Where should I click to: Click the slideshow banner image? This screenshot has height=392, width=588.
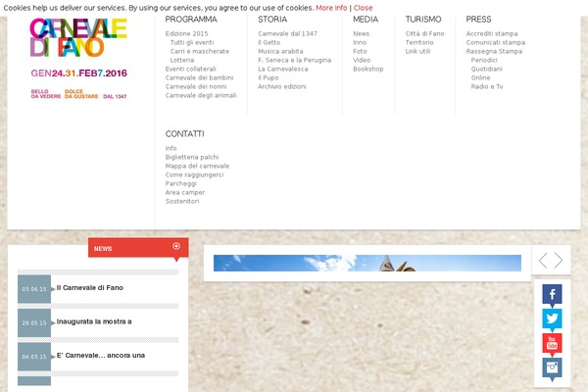tap(367, 263)
